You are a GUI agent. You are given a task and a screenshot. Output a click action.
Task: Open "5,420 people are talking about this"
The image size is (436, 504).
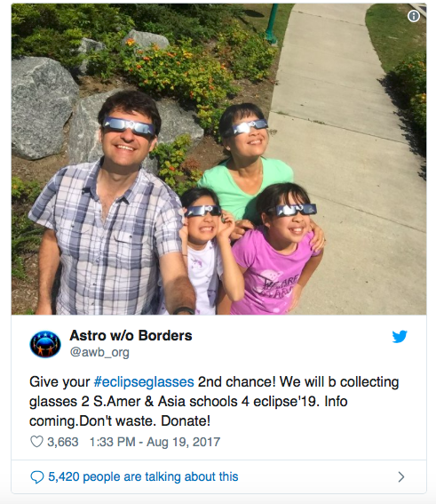coord(143,476)
